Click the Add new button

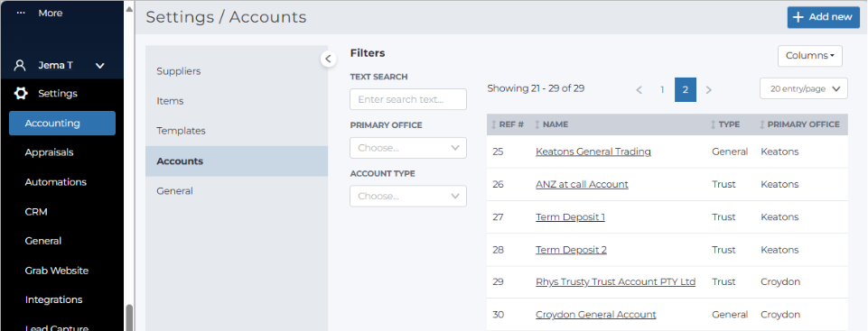(823, 17)
